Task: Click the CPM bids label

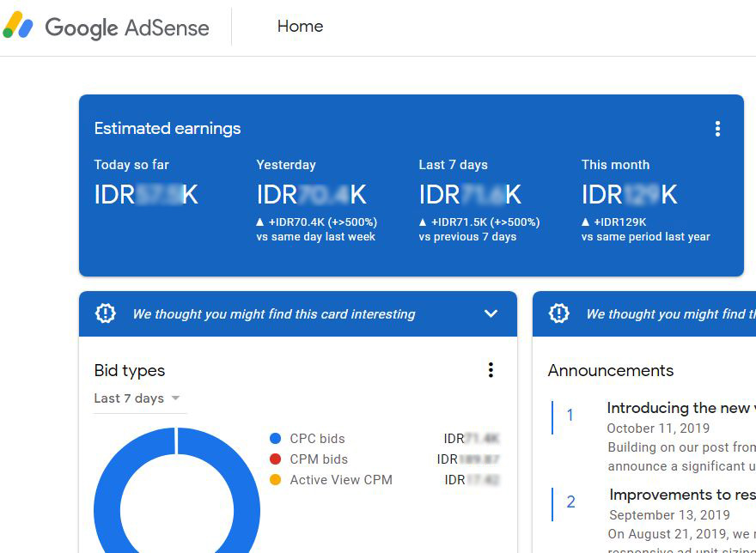Action: pyautogui.click(x=319, y=459)
